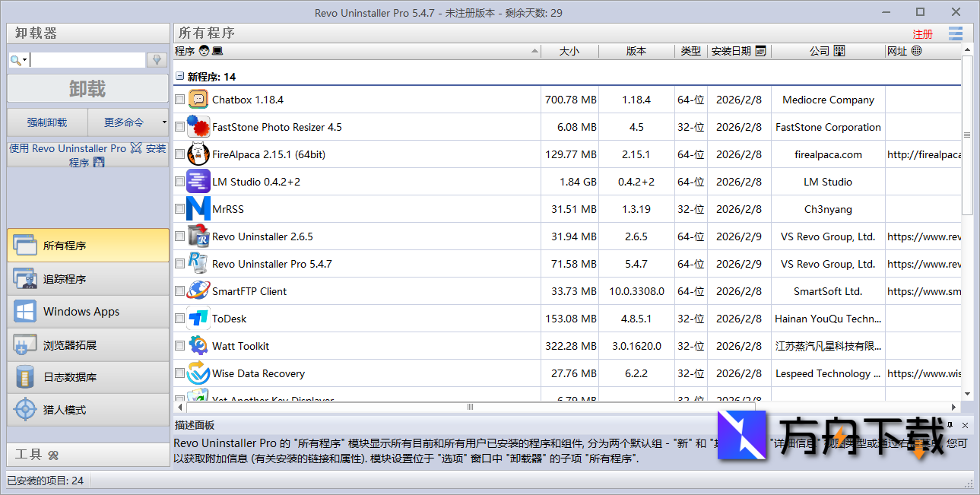Image resolution: width=980 pixels, height=495 pixels.
Task: Tick the checkbox for Revo Uninstaller Pro 5.4.7
Action: coord(180,263)
